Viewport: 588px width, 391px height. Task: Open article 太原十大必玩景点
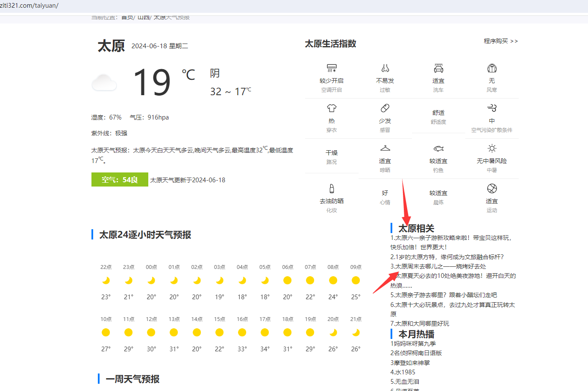pos(453,309)
